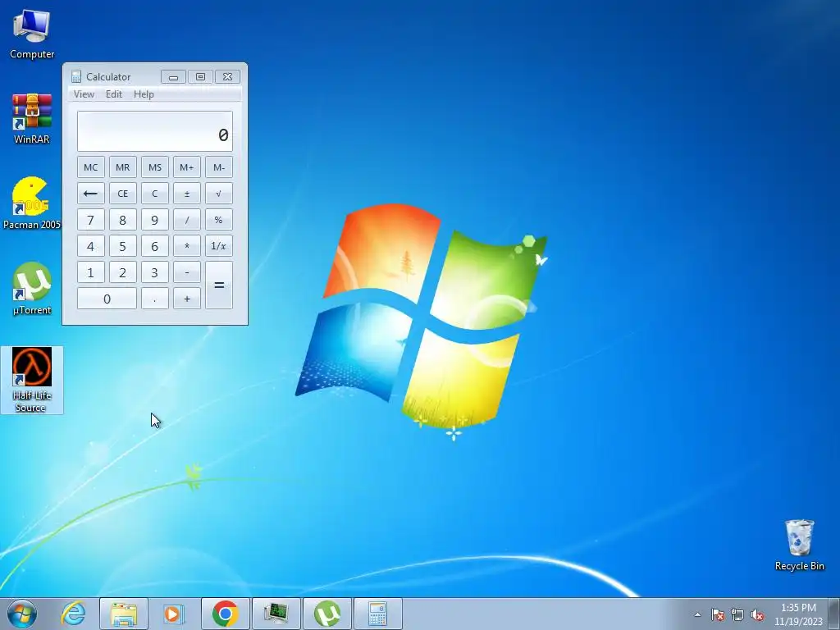
Task: Click the M+ memory add button
Action: [x=187, y=167]
